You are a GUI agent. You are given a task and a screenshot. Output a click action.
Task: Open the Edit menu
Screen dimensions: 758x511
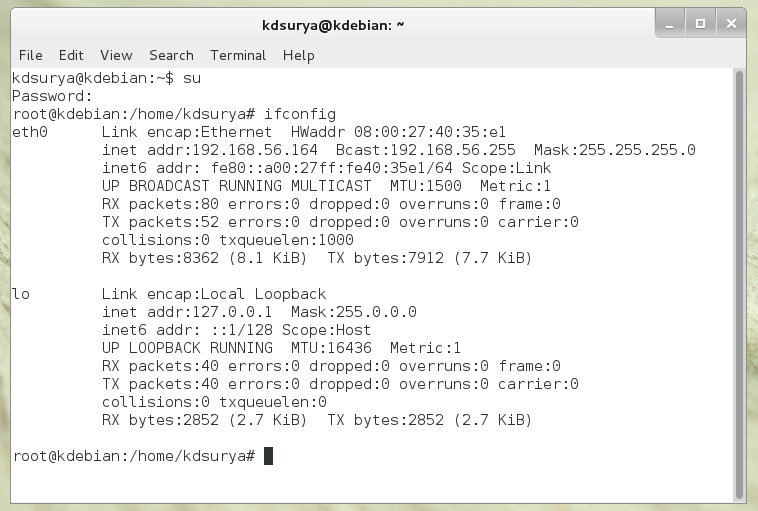(71, 55)
